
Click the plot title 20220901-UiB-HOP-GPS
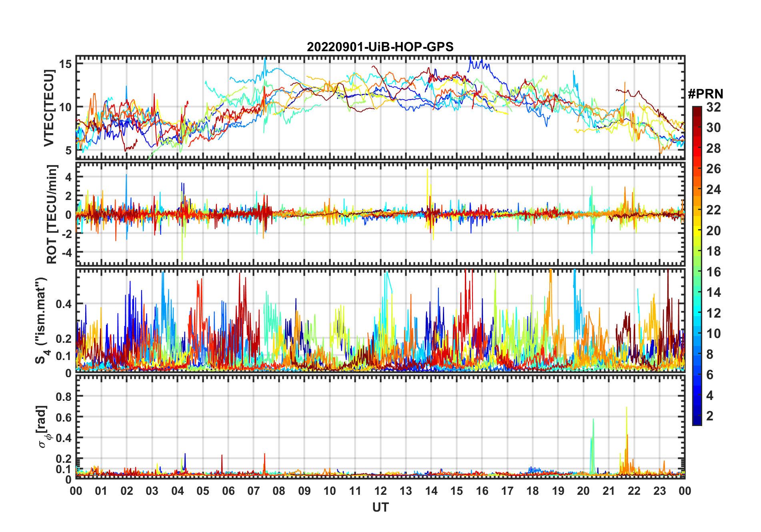click(x=380, y=47)
